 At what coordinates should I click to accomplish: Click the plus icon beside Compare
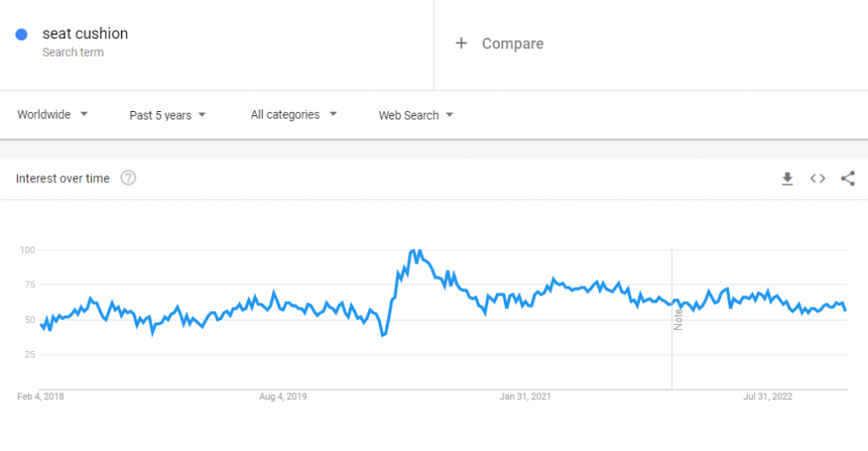point(461,43)
